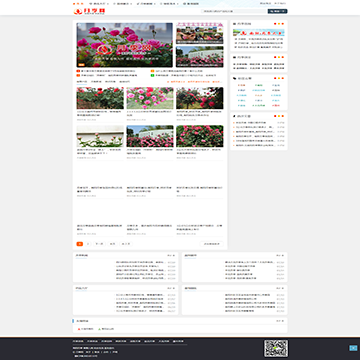Click the icon heading the first sidebar widget
The image size is (360, 360).
(x=235, y=24)
